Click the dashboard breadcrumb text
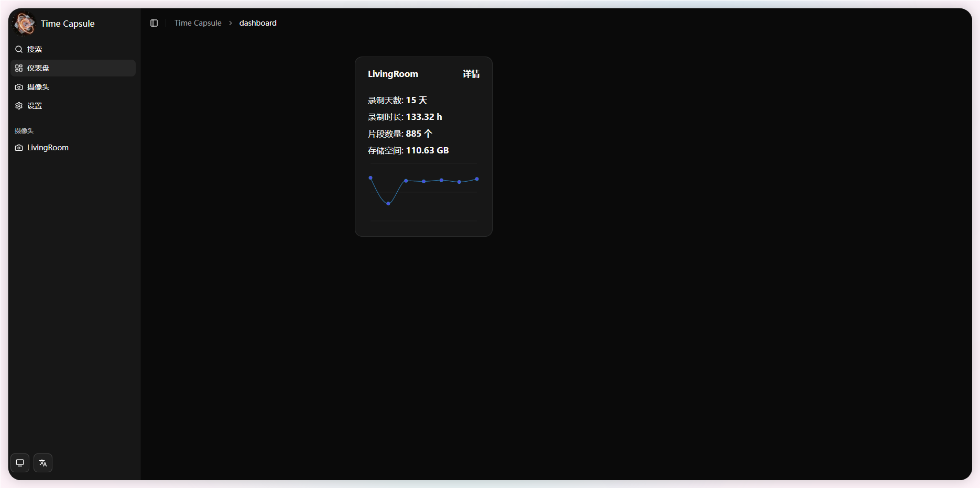The image size is (980, 488). click(258, 23)
